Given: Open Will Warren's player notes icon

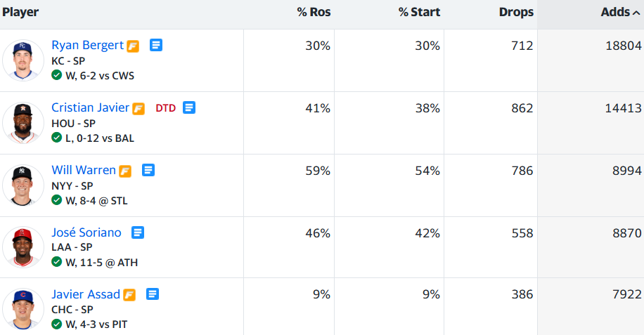Looking at the screenshot, I should [x=148, y=170].
